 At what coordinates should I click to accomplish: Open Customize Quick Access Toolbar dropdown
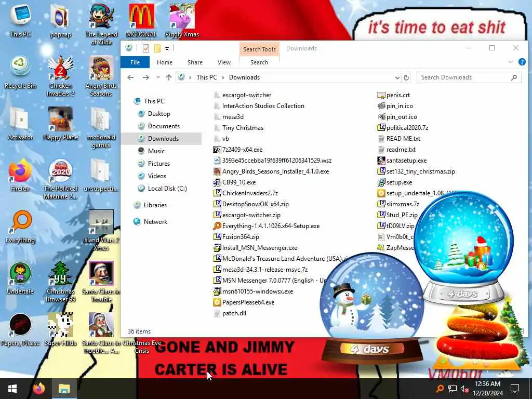(167, 48)
